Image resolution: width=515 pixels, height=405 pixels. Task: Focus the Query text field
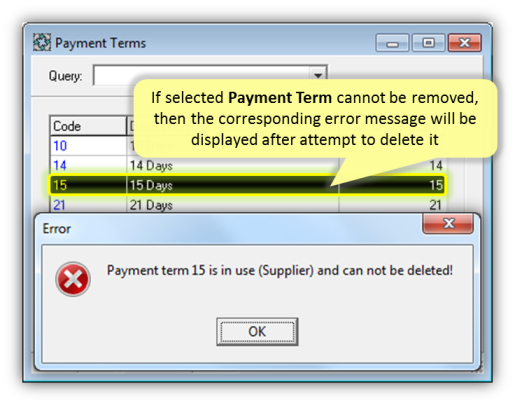coord(202,76)
